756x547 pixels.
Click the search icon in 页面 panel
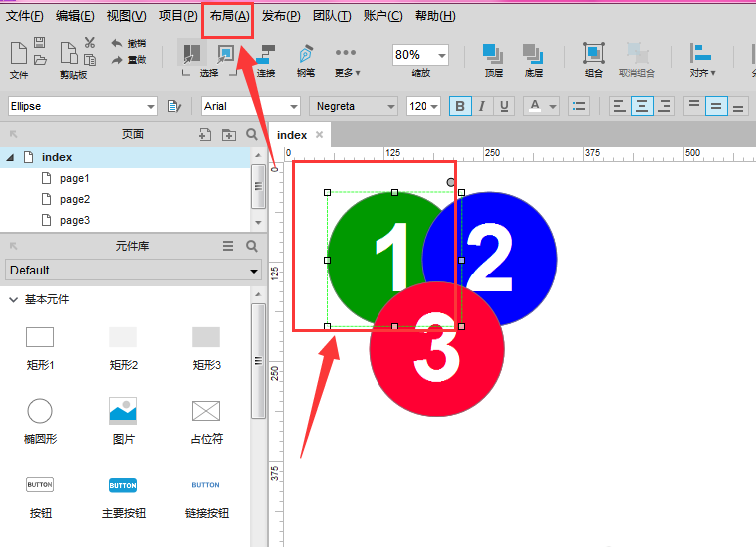(x=252, y=134)
